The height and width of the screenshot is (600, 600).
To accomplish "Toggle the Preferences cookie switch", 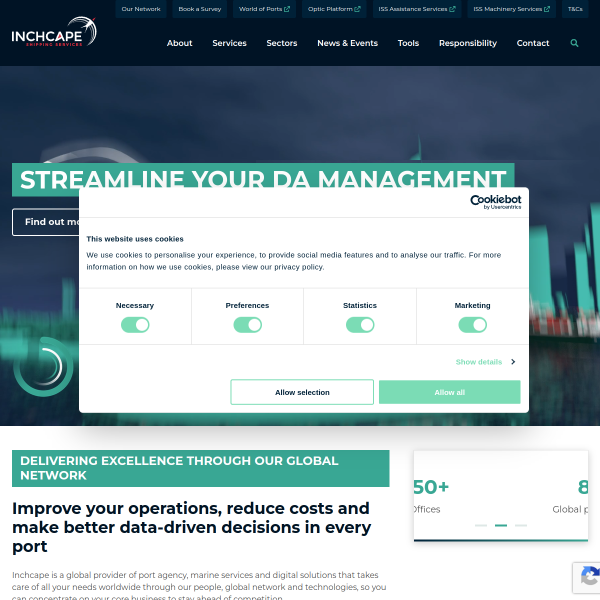I will click(x=247, y=325).
